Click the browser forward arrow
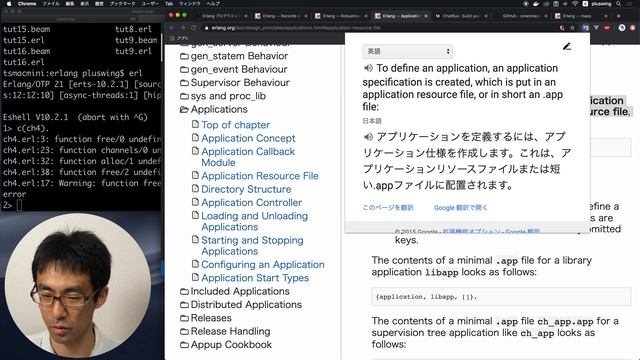Screen dimensions: 640x360 182,28
